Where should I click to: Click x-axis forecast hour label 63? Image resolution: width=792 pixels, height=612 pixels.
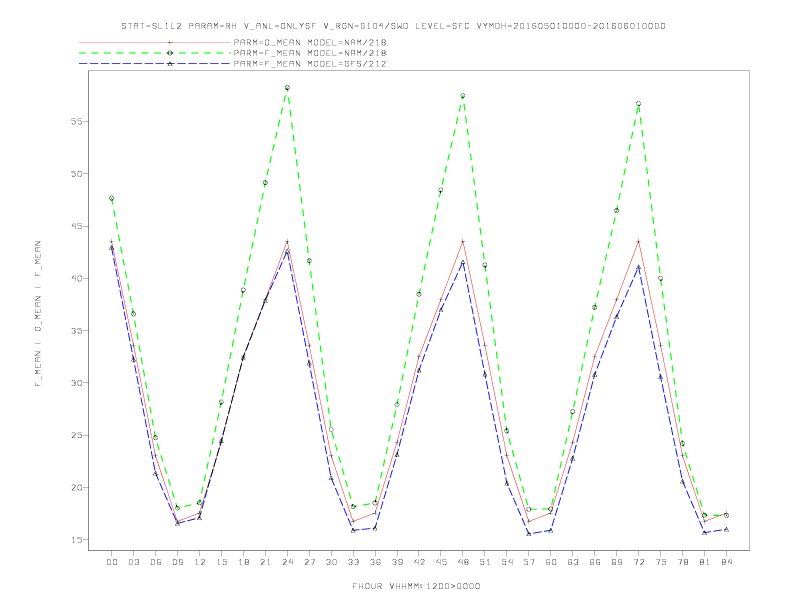pos(573,562)
